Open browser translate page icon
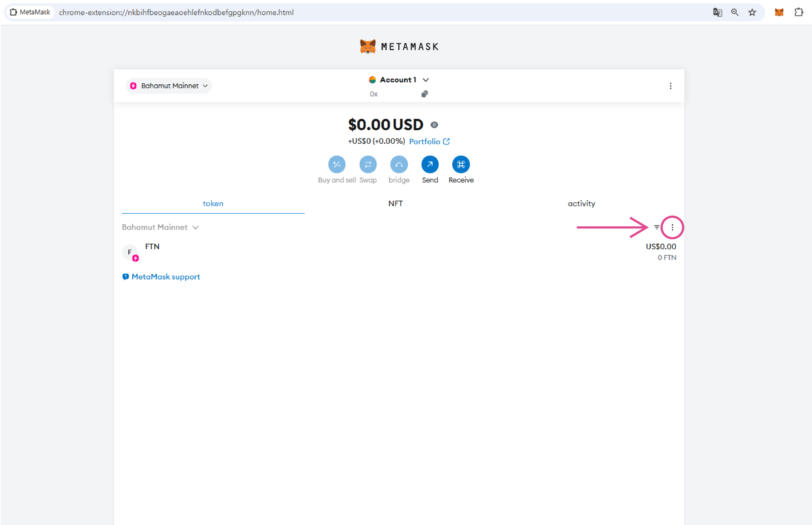812x525 pixels. tap(717, 13)
